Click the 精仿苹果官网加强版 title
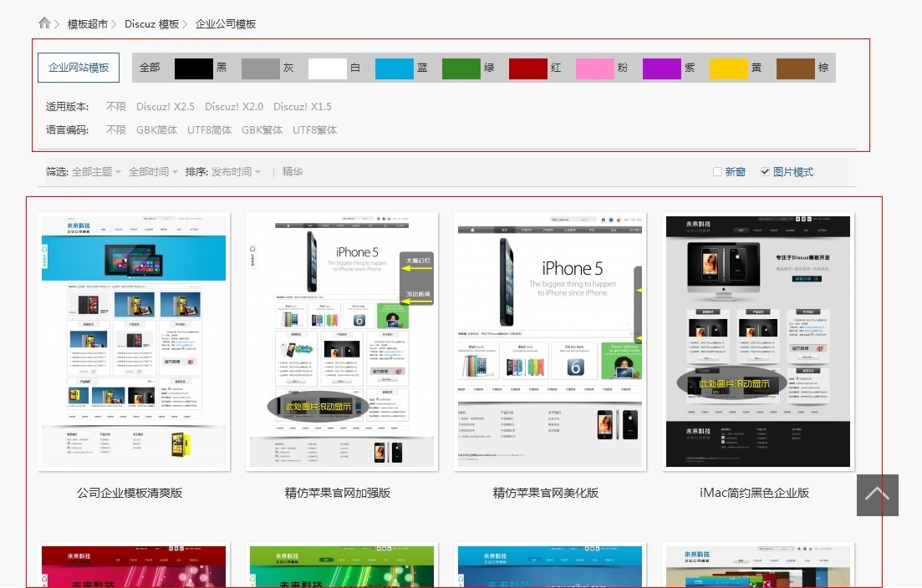 pyautogui.click(x=338, y=493)
